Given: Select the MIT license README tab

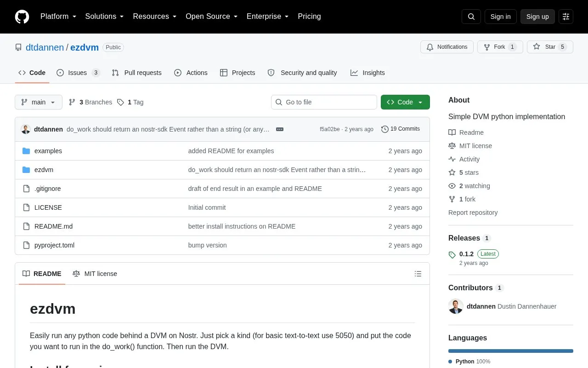Looking at the screenshot, I should 95,274.
